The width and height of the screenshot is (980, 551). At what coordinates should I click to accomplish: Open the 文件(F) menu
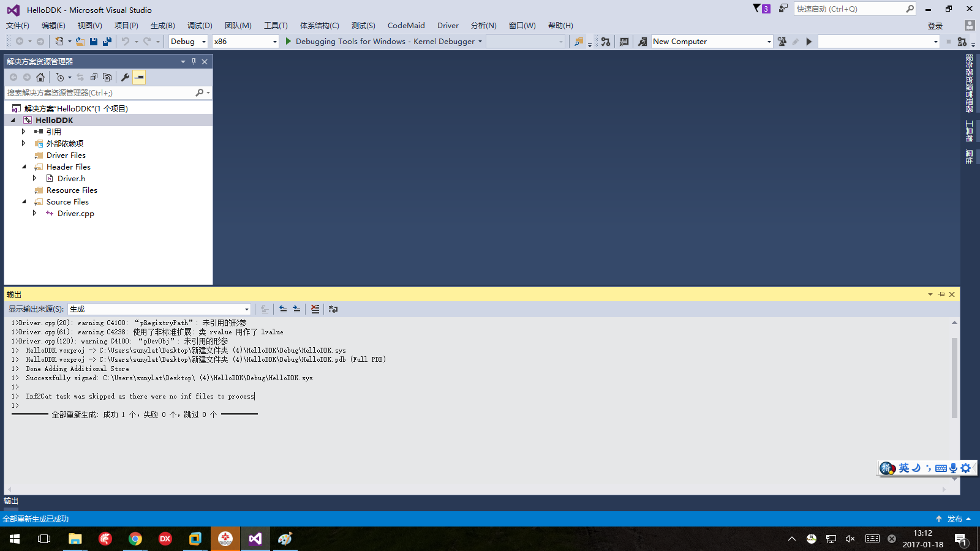point(18,25)
